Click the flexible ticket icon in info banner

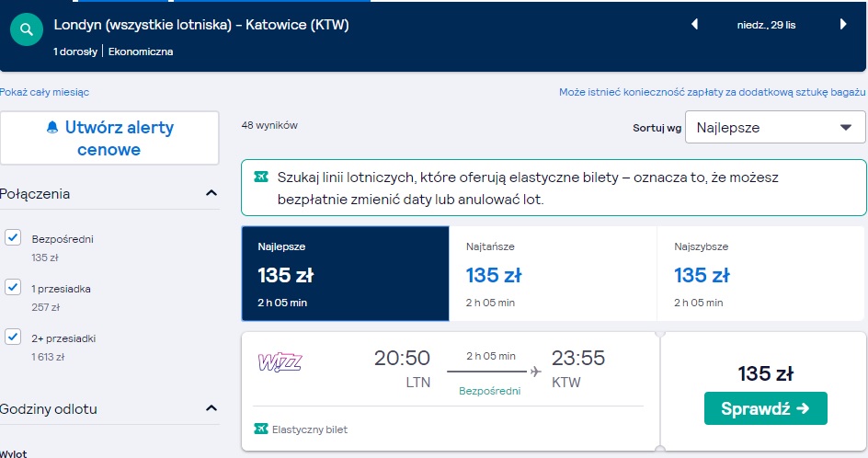(261, 177)
